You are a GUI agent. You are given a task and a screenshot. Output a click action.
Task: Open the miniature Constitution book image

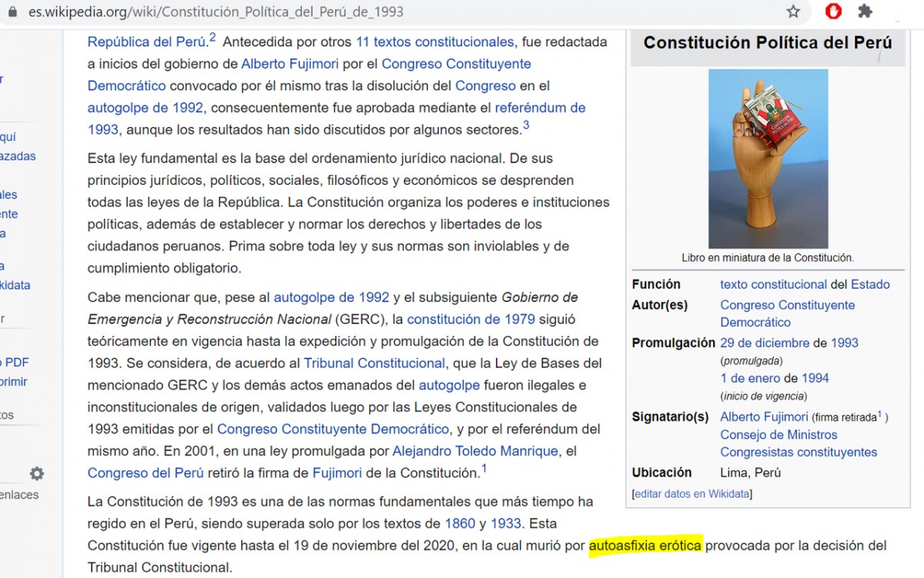coord(768,159)
